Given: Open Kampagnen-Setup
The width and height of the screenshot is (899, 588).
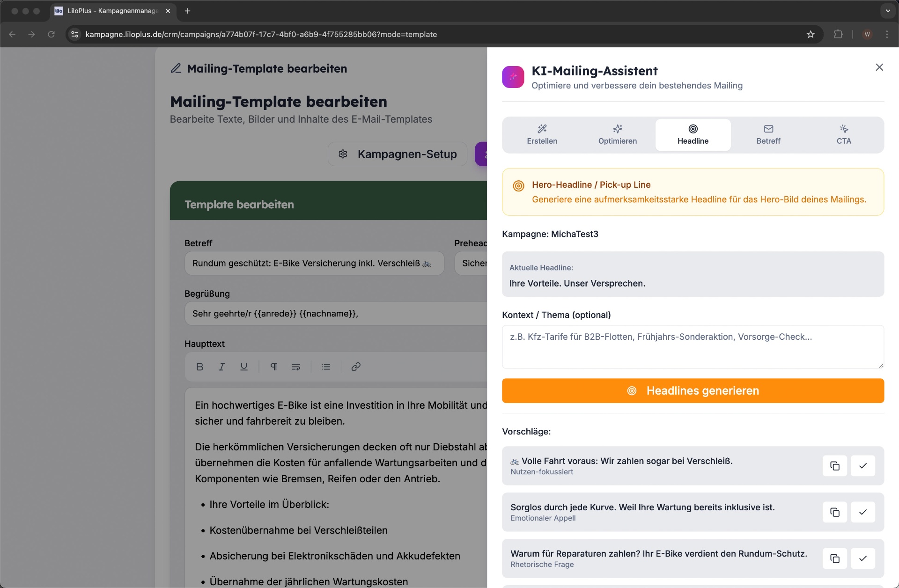Looking at the screenshot, I should point(398,154).
